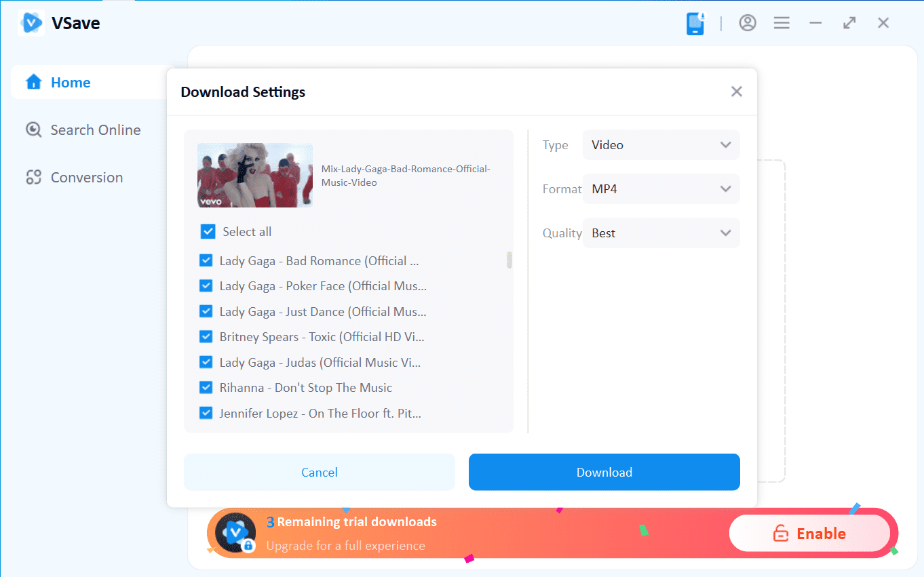This screenshot has height=577, width=924.
Task: Close the VSave window
Action: coord(883,23)
